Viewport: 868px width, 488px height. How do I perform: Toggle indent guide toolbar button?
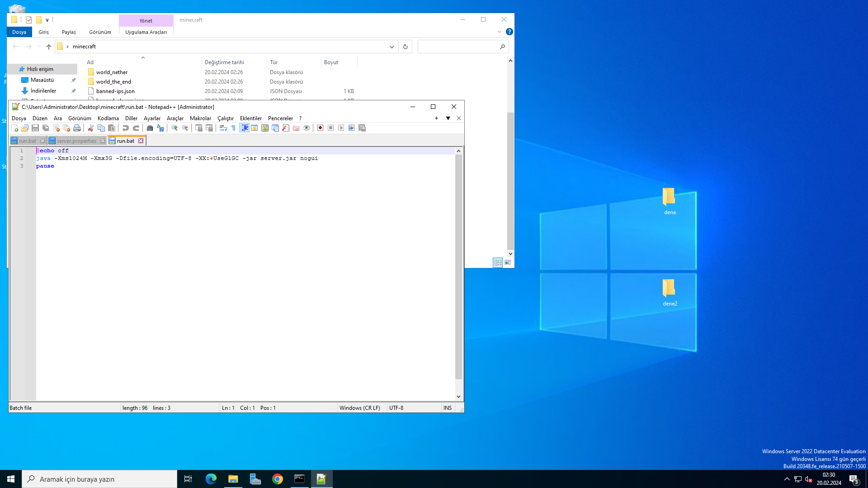[245, 128]
